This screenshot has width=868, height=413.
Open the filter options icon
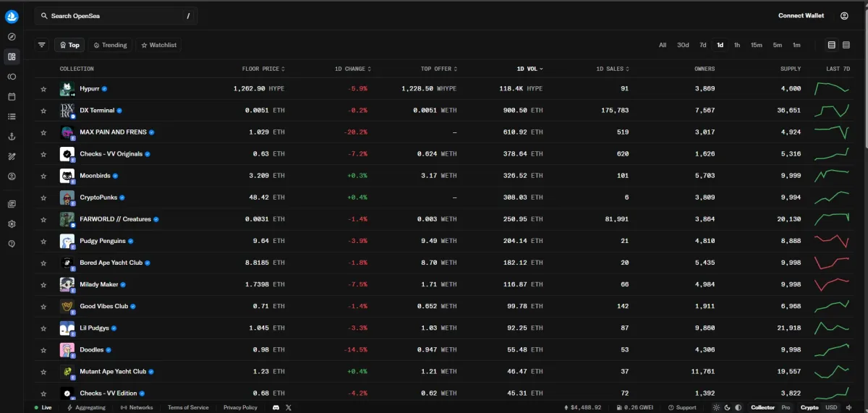tap(42, 45)
